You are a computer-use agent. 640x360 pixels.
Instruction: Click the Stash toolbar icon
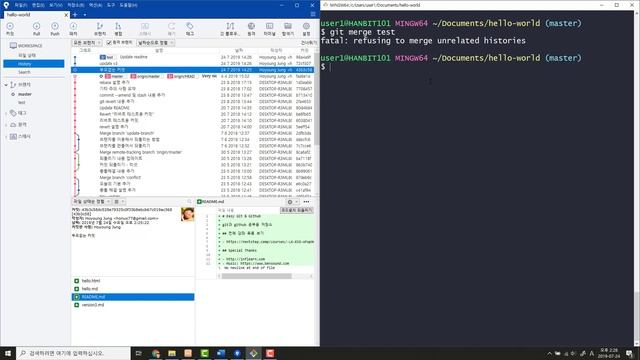point(145,29)
